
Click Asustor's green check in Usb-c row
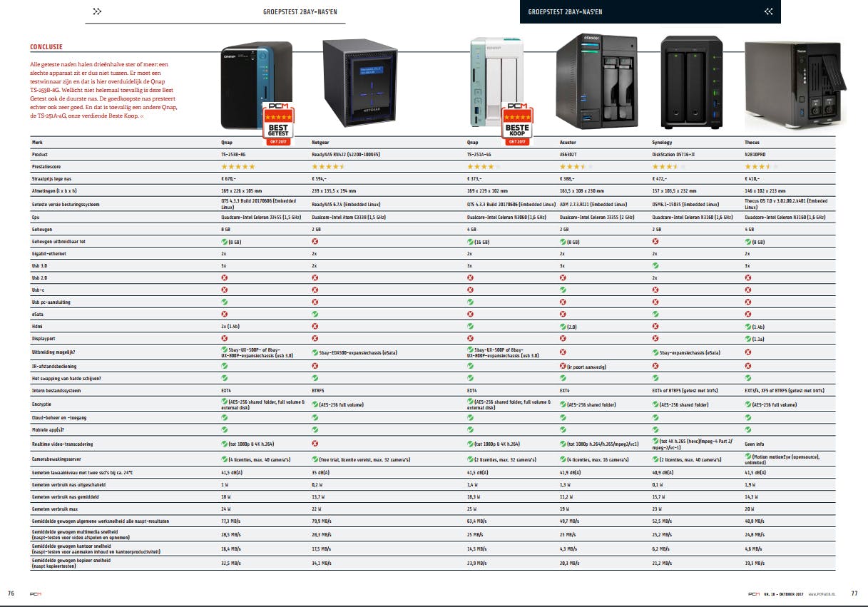[563, 290]
